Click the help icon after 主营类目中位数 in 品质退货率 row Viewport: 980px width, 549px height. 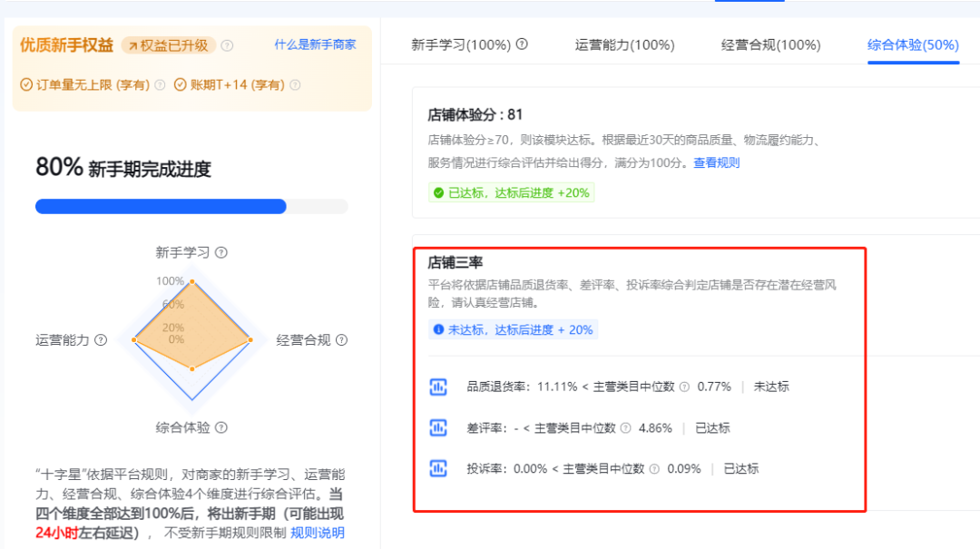click(x=683, y=386)
